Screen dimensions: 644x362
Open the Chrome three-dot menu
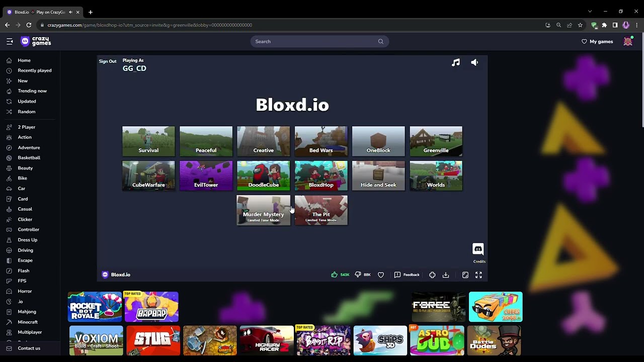pyautogui.click(x=637, y=25)
